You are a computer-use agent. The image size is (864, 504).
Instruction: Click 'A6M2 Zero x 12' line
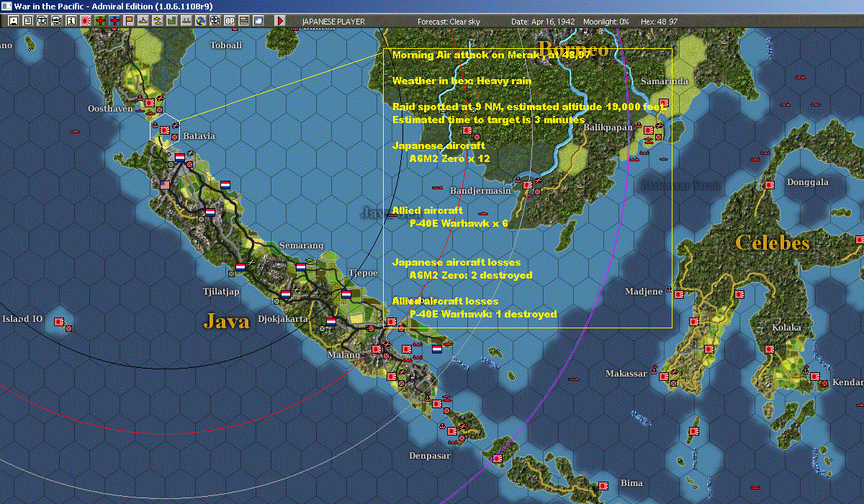coord(449,158)
